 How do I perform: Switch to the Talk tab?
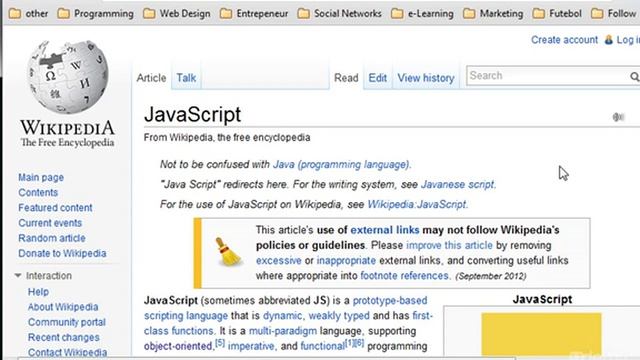[x=186, y=78]
